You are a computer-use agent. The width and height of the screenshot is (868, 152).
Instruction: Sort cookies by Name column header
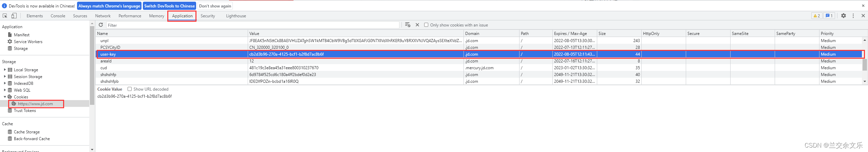[x=172, y=33]
